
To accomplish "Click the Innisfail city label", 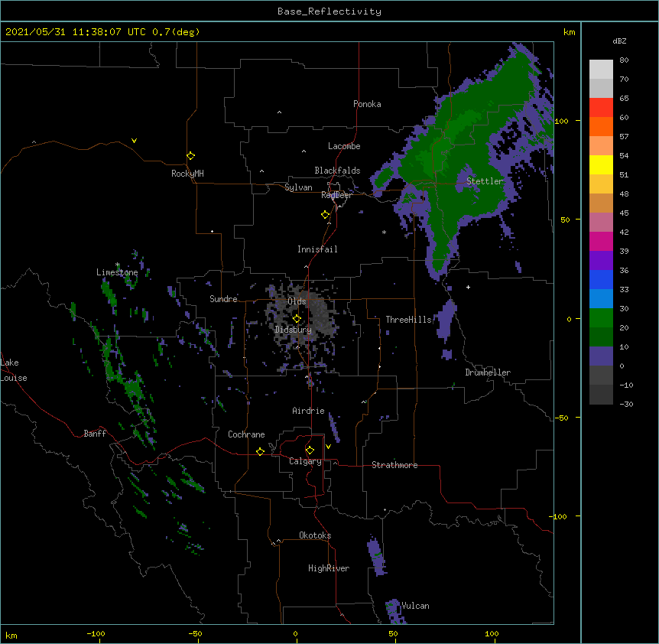I will [317, 249].
